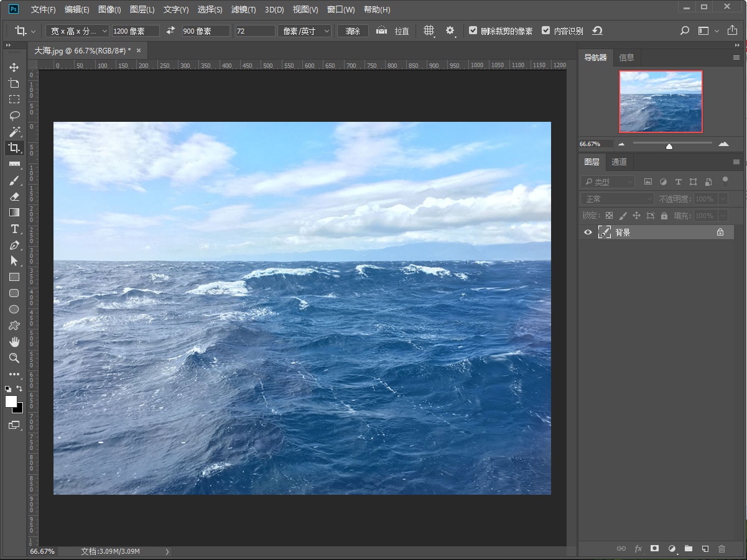This screenshot has width=747, height=560.
Task: Open the 图像(I) menu
Action: coord(109,10)
